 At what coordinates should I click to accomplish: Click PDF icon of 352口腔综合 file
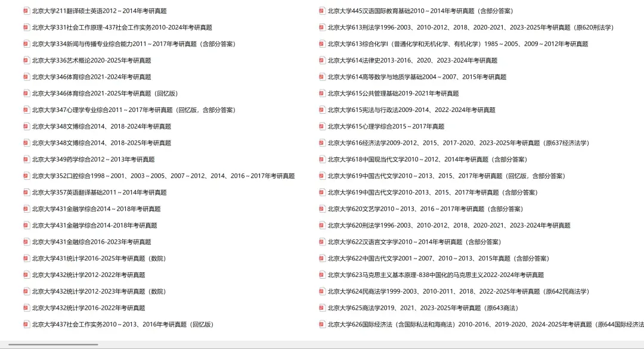coord(26,176)
